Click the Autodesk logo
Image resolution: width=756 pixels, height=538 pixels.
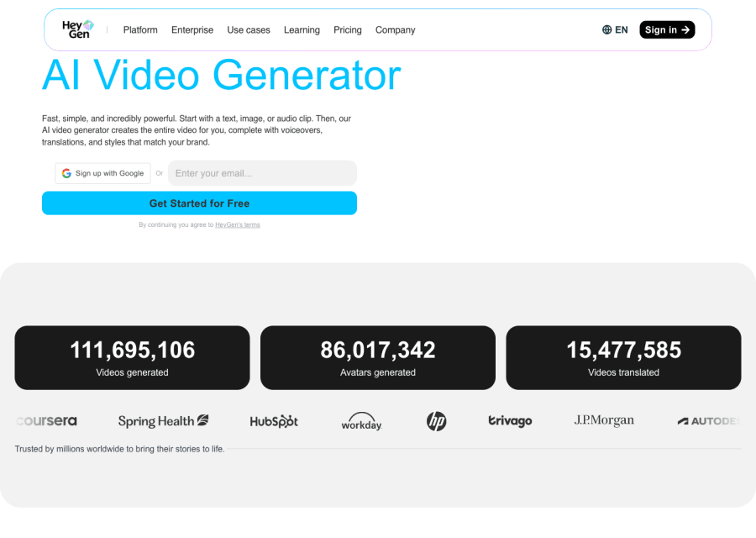pyautogui.click(x=710, y=420)
